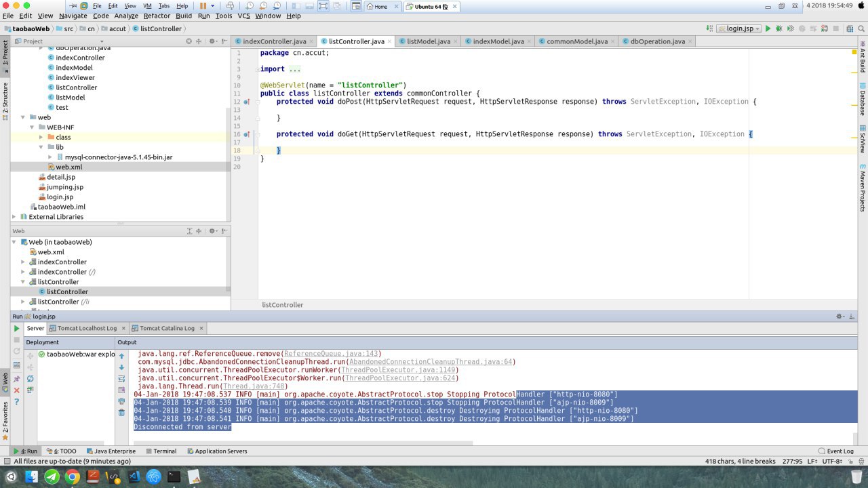Viewport: 868px width, 488px height.
Task: Click the red X close icon in Run toolbar
Action: tap(17, 390)
